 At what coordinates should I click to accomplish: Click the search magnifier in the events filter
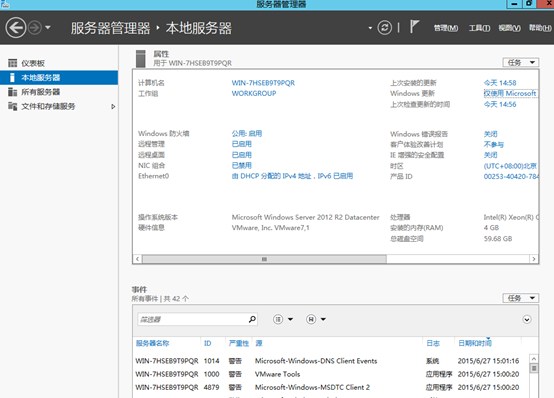point(252,319)
